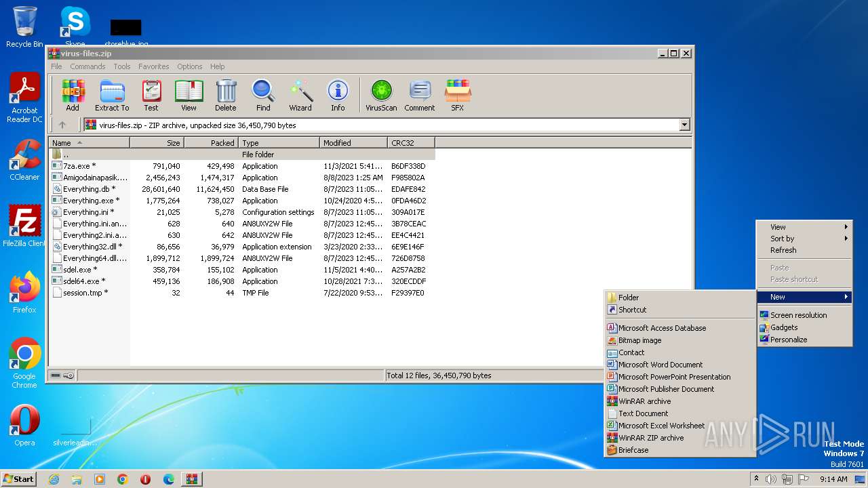
Task: Click the SFX toolbar icon
Action: coord(458,96)
